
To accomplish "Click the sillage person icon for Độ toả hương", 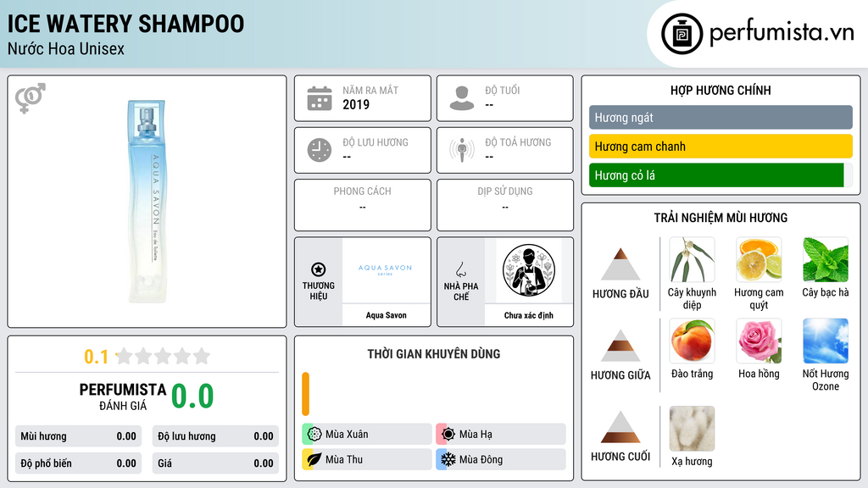I will [x=462, y=150].
